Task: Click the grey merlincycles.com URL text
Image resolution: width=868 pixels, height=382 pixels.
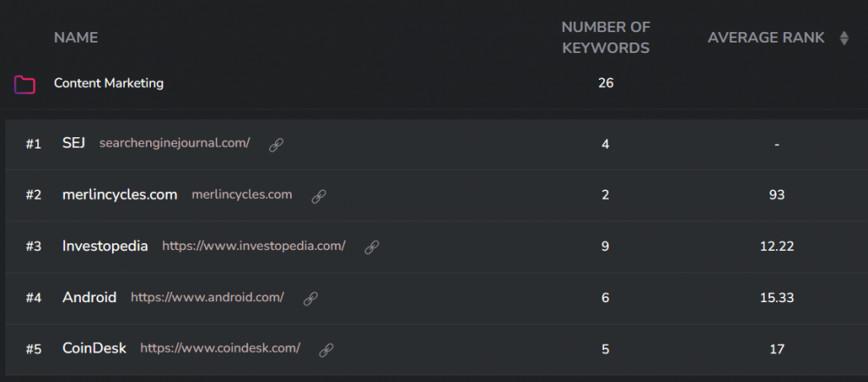Action: pos(242,194)
